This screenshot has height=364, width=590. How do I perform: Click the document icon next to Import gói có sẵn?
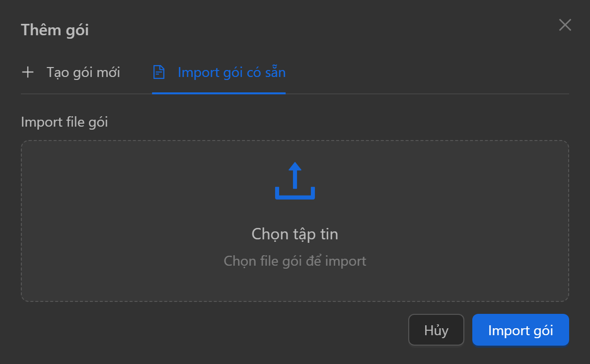click(158, 72)
